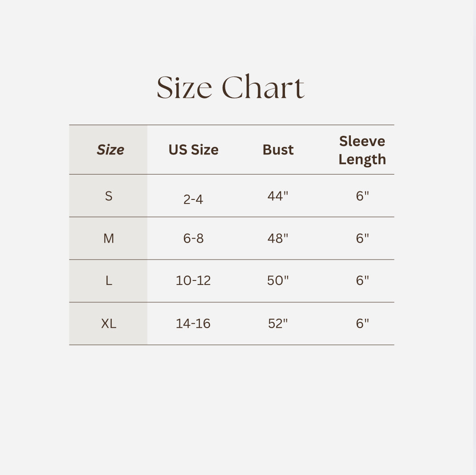Click the US Size column header
The width and height of the screenshot is (476, 475).
tap(193, 150)
